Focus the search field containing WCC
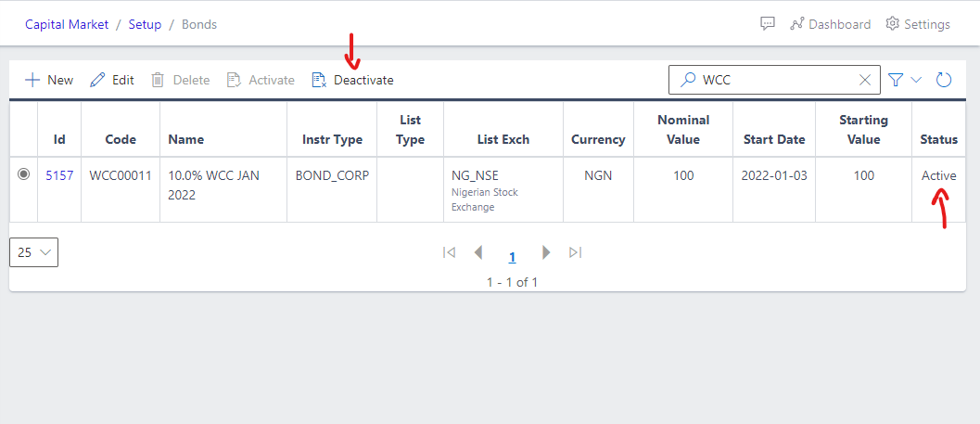This screenshot has width=980, height=424. coord(774,80)
